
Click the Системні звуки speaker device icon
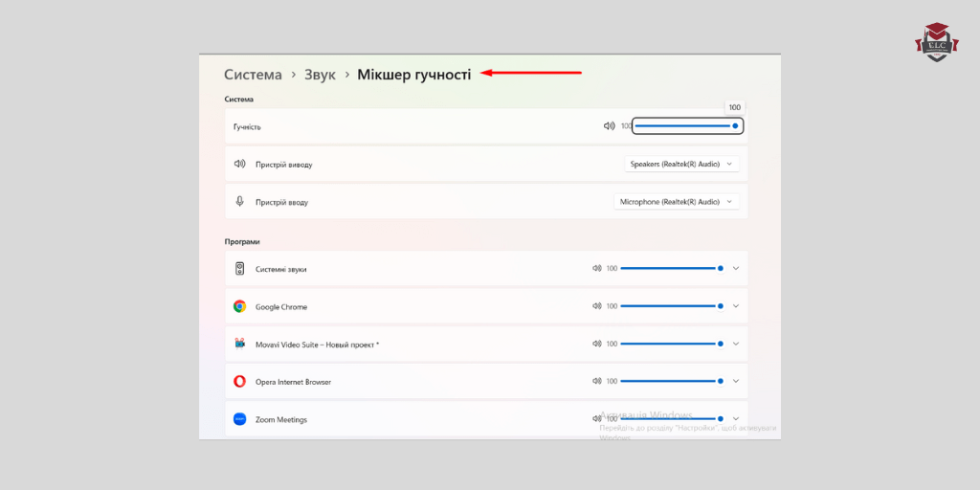(239, 269)
